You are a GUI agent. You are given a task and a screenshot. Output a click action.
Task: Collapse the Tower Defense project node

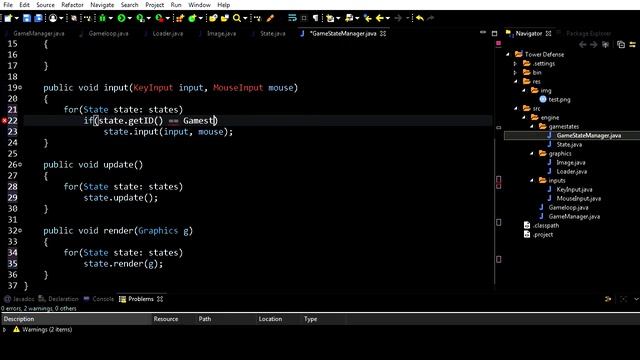pos(508,54)
